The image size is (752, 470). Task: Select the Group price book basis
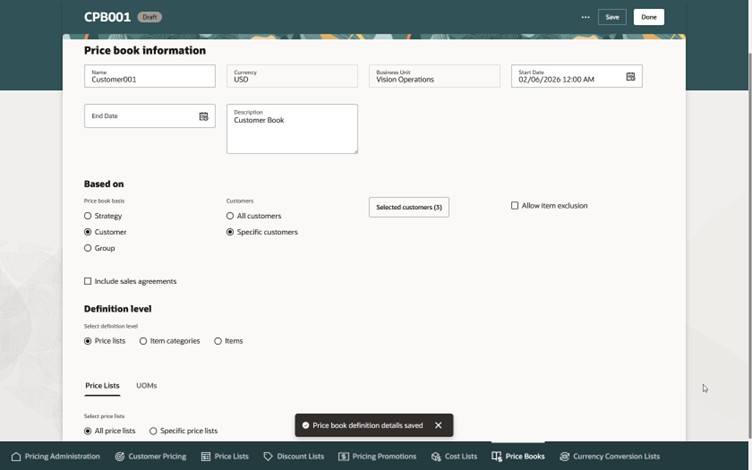pyautogui.click(x=88, y=248)
